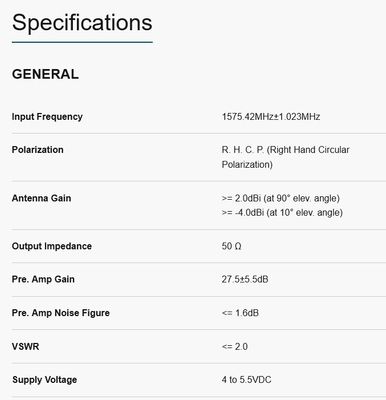Viewport: 386px width, 400px height.
Task: Click the Pre. Amp Noise Figure label
Action: (x=61, y=313)
